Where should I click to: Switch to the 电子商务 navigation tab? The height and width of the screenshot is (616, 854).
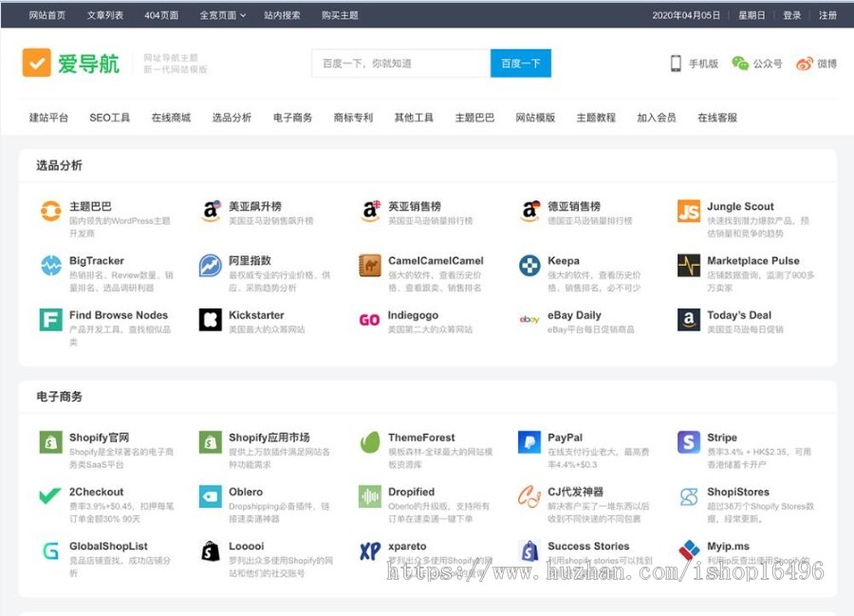291,117
